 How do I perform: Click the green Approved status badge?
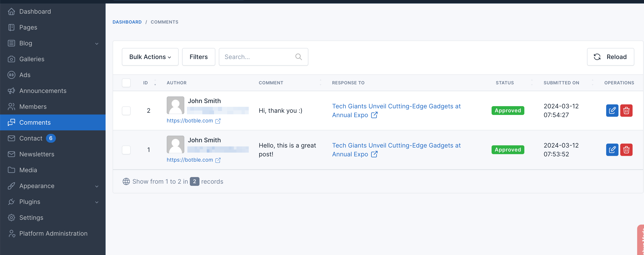(x=508, y=110)
